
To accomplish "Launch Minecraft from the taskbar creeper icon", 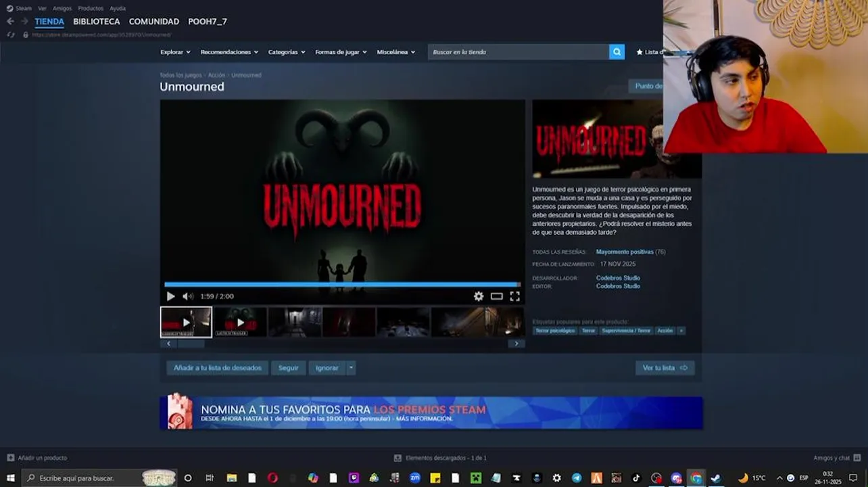I will 476,478.
